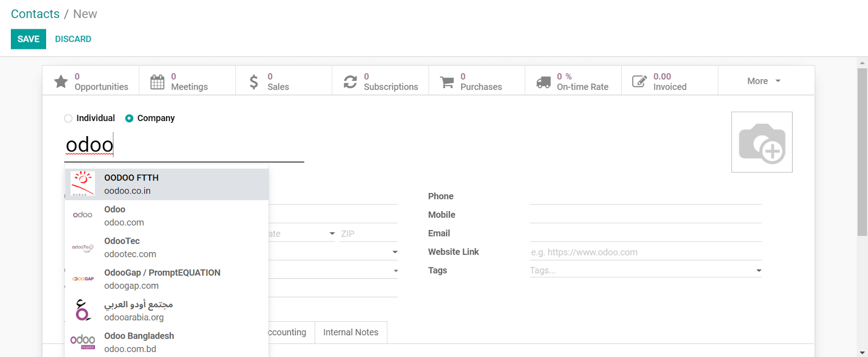This screenshot has width=868, height=357.
Task: Select the Individual radio button
Action: (68, 118)
